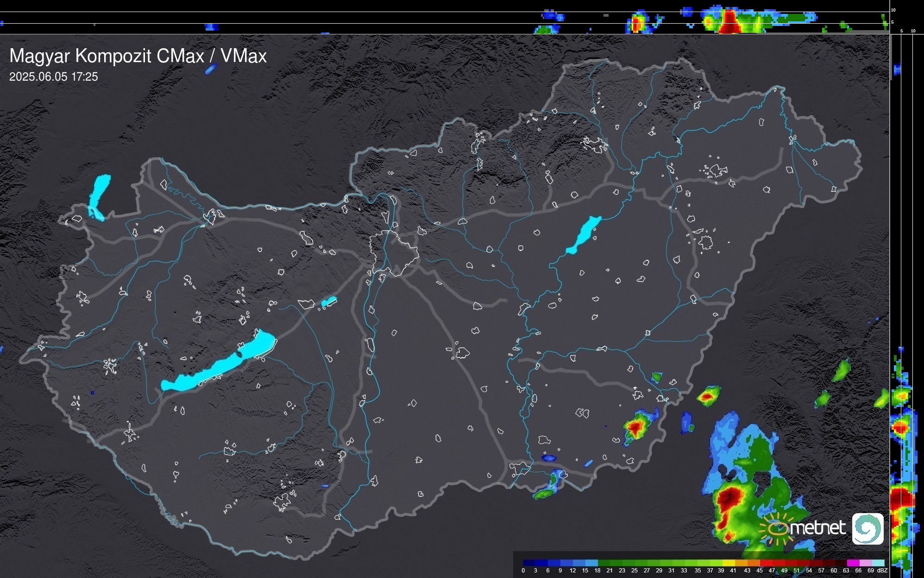Click the small Lake Velence shape
This screenshot has height=578, width=924.
(x=329, y=302)
